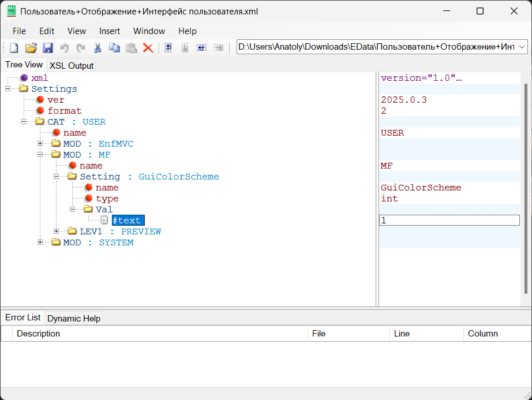Open the Edit menu

click(x=47, y=31)
